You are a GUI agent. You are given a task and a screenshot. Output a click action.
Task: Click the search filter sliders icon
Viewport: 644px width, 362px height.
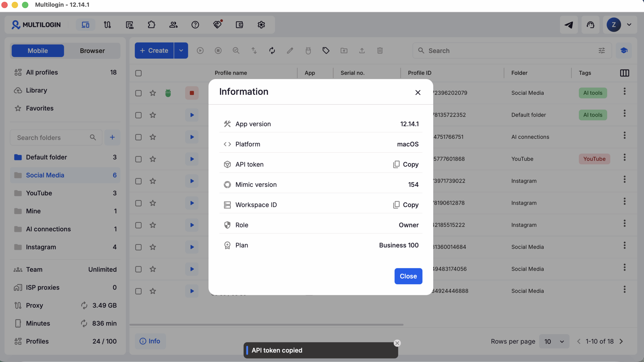tap(602, 51)
